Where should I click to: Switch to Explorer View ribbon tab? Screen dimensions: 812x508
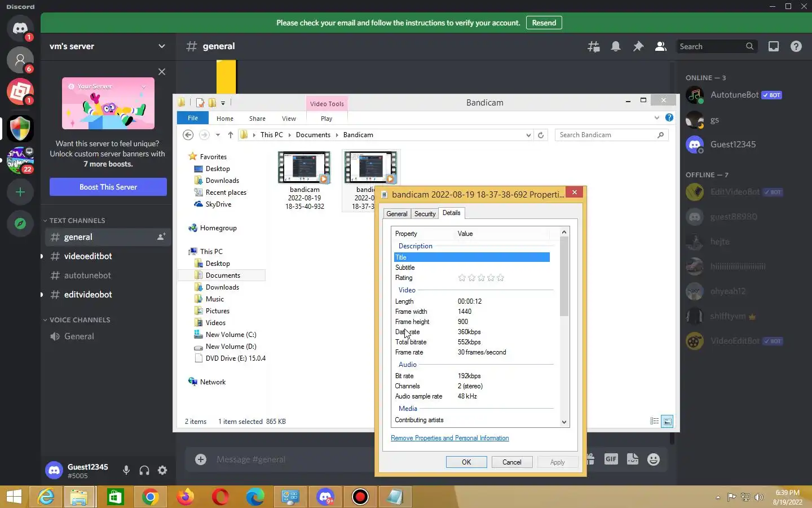click(289, 119)
